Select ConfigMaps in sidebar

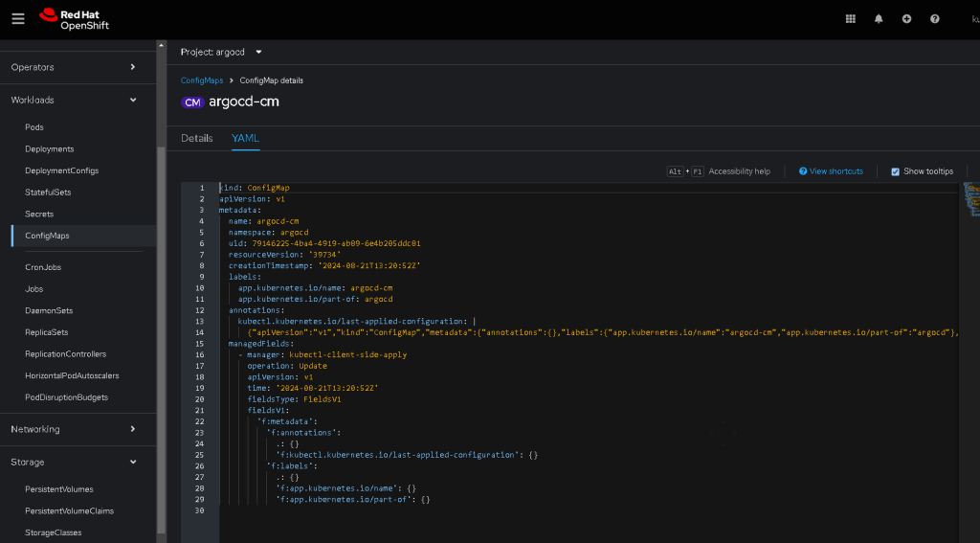tap(47, 236)
